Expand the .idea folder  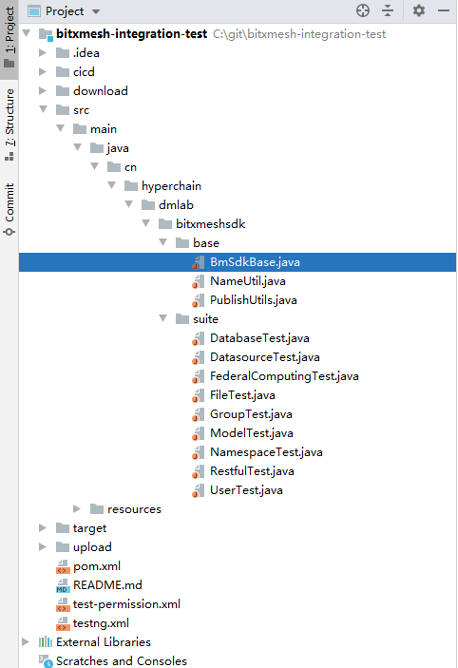43,53
